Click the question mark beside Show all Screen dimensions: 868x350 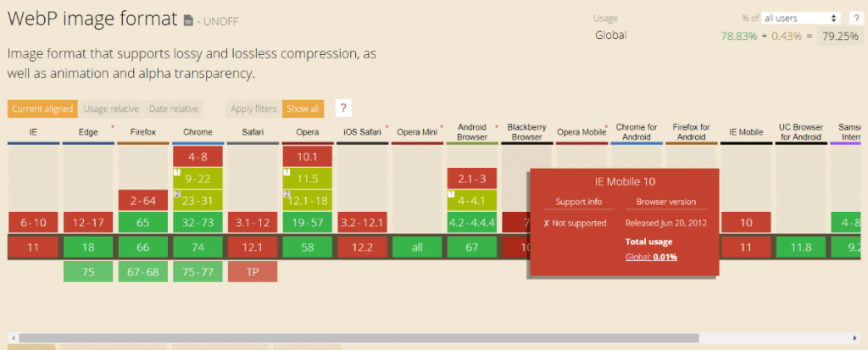click(x=343, y=108)
